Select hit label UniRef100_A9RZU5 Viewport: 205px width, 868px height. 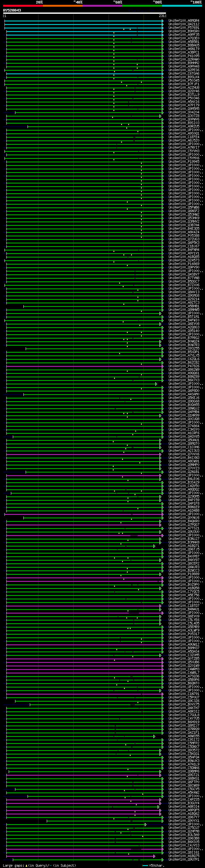pos(184,126)
